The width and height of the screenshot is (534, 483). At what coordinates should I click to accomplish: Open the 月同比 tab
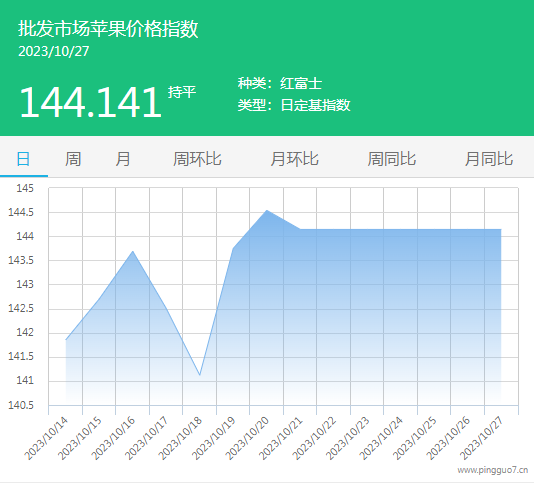pos(489,159)
